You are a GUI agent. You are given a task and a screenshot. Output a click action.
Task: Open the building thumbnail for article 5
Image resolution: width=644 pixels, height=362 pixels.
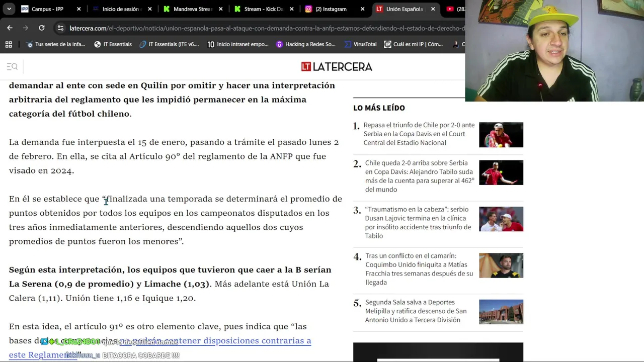(x=501, y=312)
